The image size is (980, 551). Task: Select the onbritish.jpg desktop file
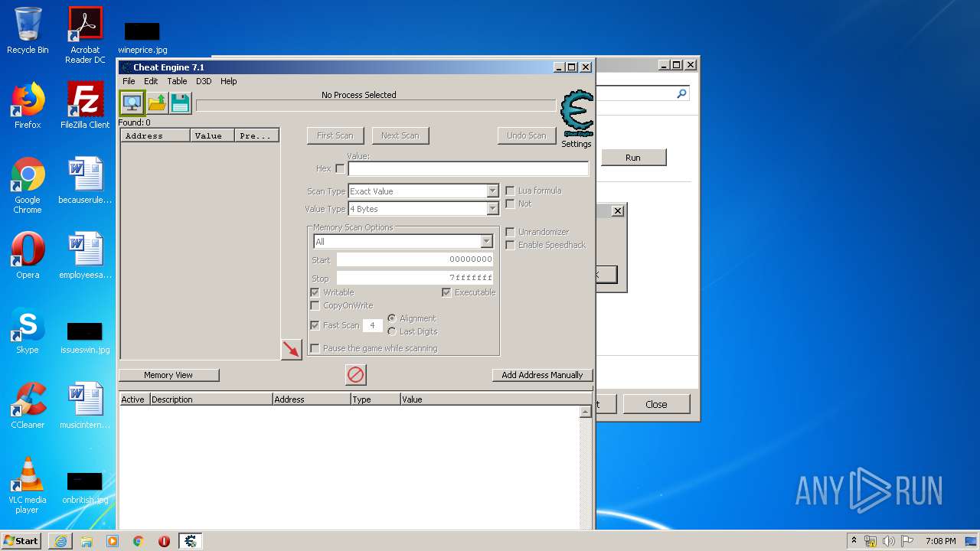coord(85,488)
